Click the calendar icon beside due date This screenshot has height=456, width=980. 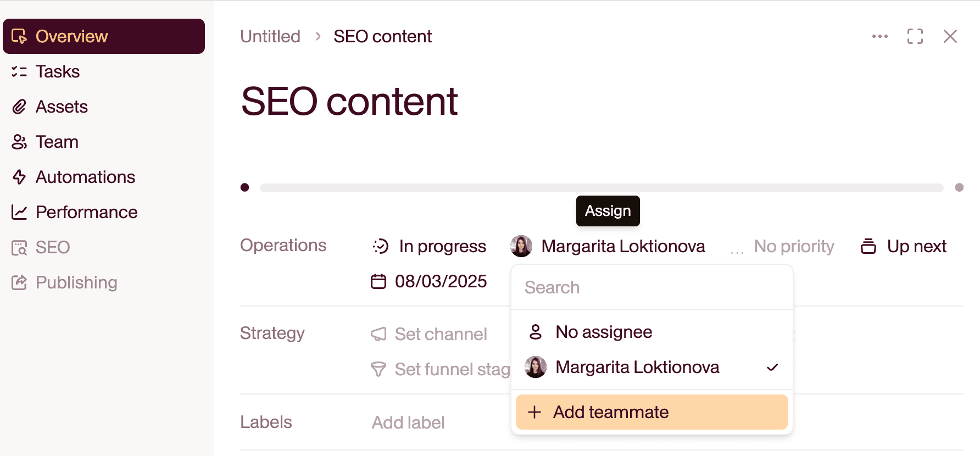pyautogui.click(x=378, y=281)
